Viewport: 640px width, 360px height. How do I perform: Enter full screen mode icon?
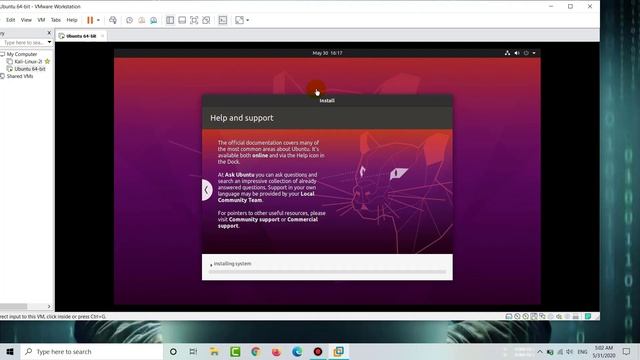(x=194, y=20)
